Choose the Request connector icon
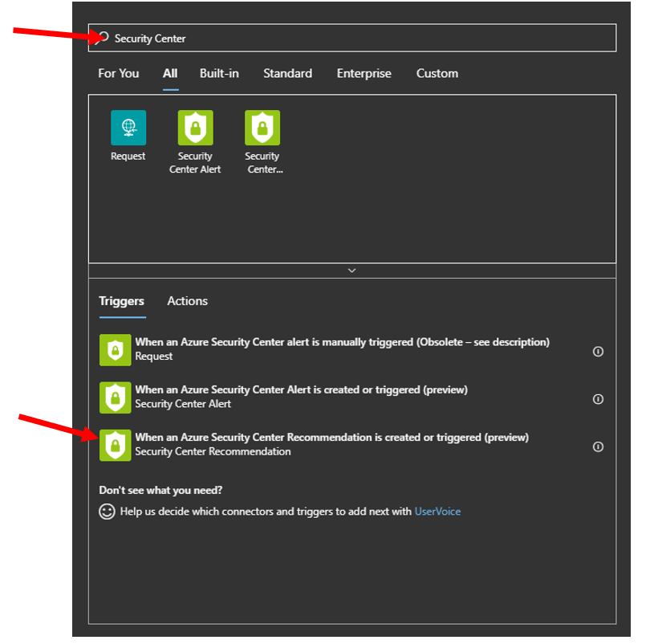The image size is (650, 644). (128, 128)
